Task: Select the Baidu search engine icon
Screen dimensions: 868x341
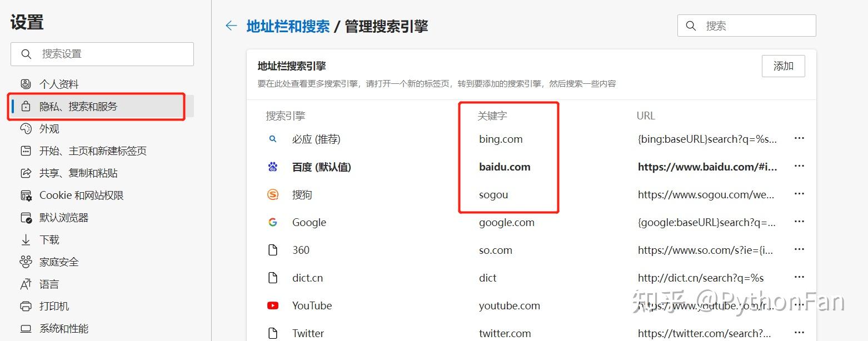Action: click(x=272, y=167)
